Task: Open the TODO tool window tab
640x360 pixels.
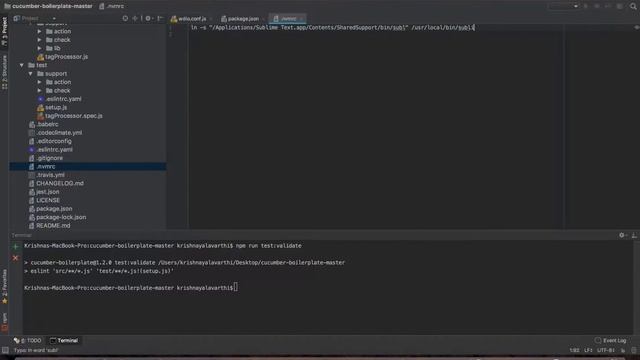Action: click(27, 340)
